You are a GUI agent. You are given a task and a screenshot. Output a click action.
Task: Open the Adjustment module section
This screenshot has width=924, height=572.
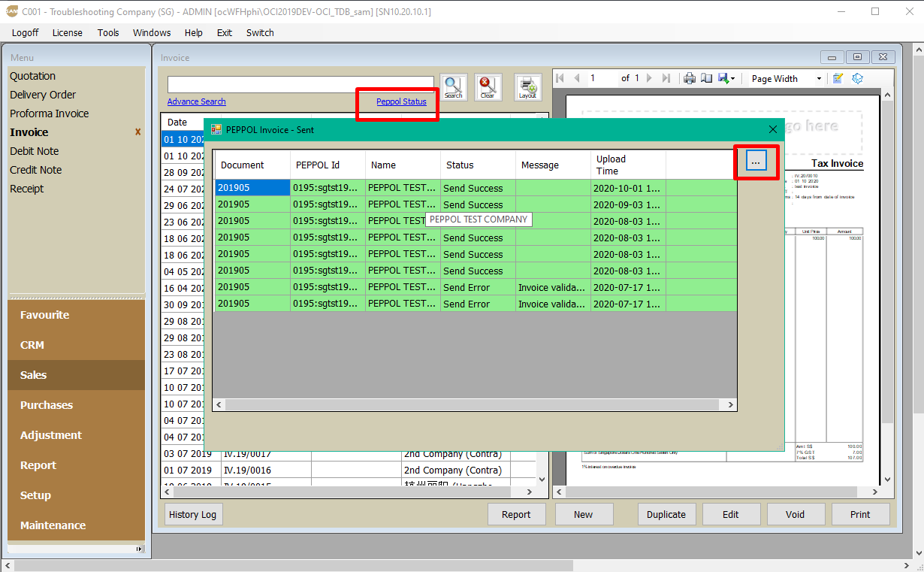[x=76, y=435]
